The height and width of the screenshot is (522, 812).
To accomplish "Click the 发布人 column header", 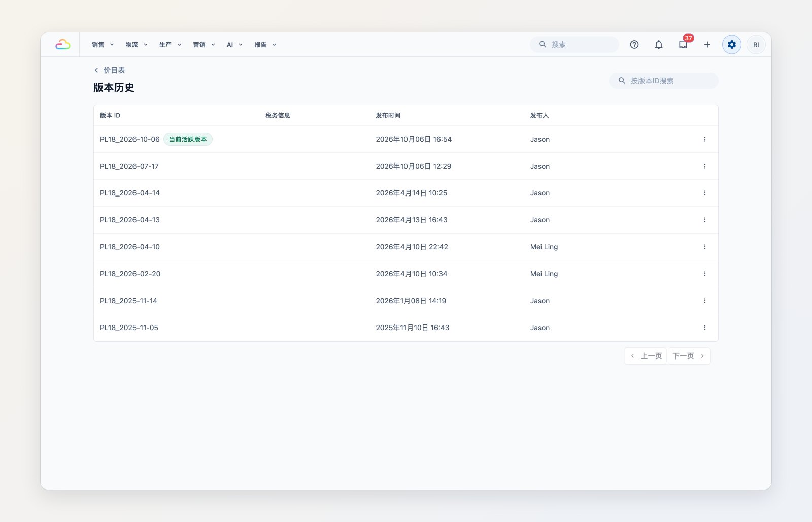I will coord(539,115).
